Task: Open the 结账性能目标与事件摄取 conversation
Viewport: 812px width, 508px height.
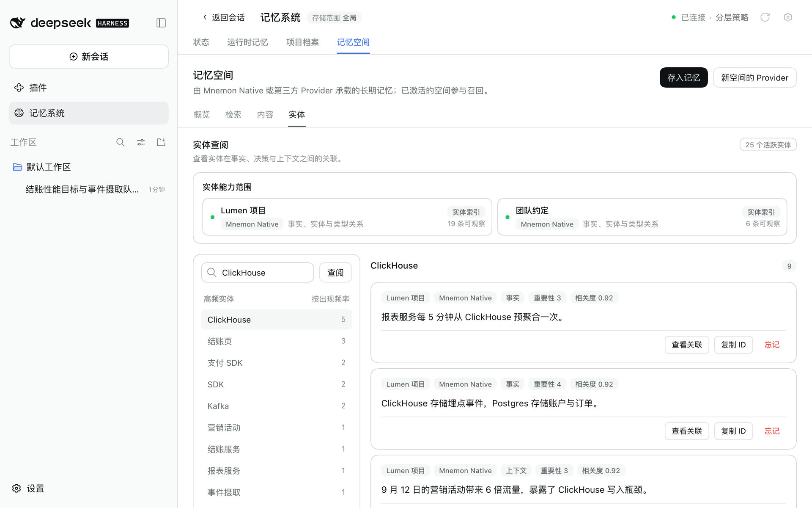Action: click(89, 189)
